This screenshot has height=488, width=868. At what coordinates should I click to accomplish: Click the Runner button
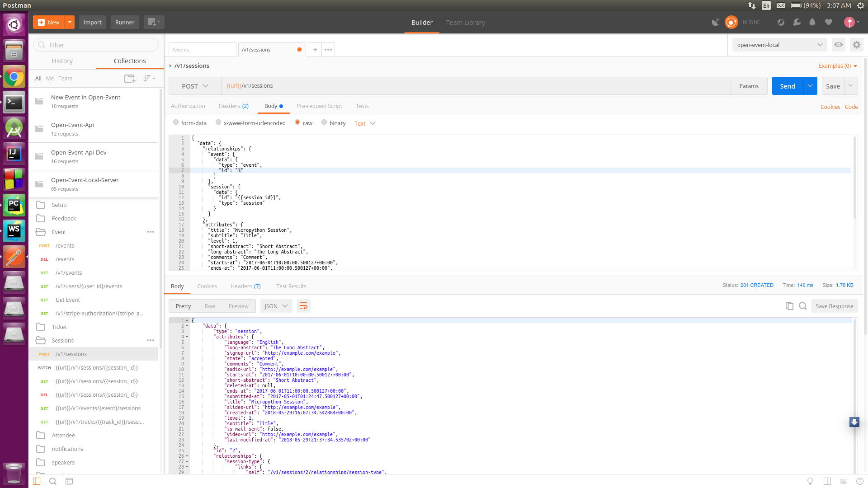point(125,22)
